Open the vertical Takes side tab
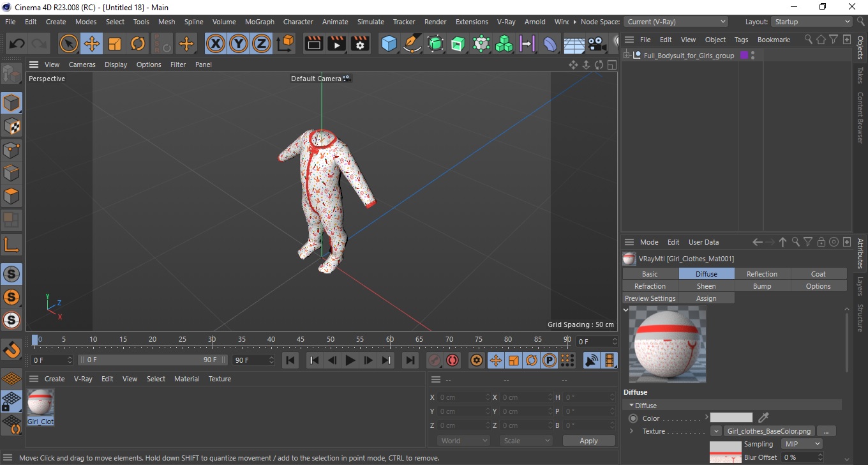The image size is (868, 465). pyautogui.click(x=860, y=75)
